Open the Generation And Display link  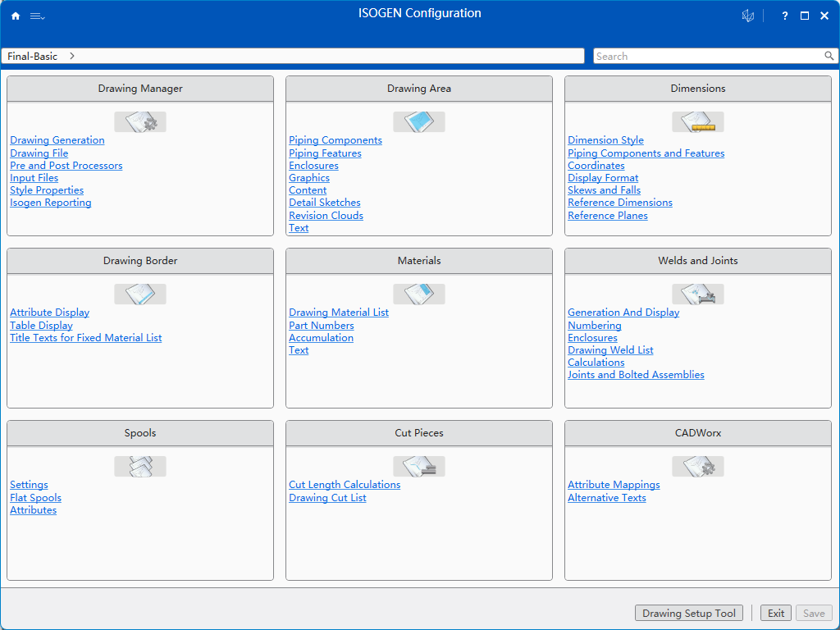click(623, 313)
